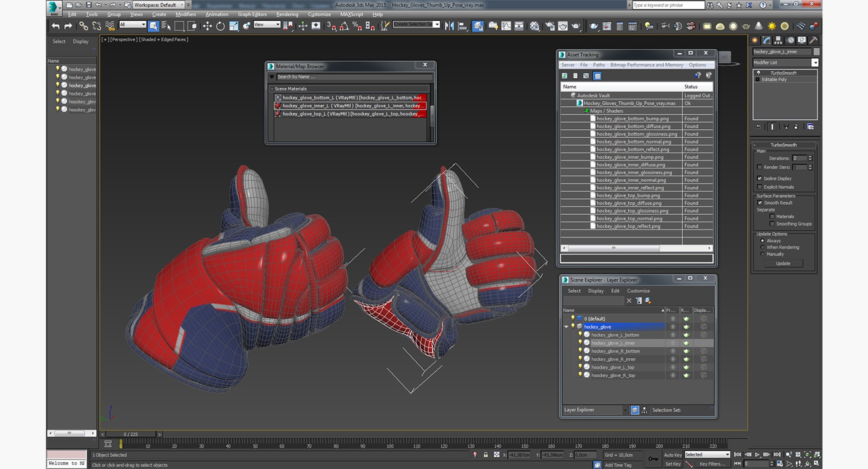Click Add Time Tag in status bar

[618, 465]
